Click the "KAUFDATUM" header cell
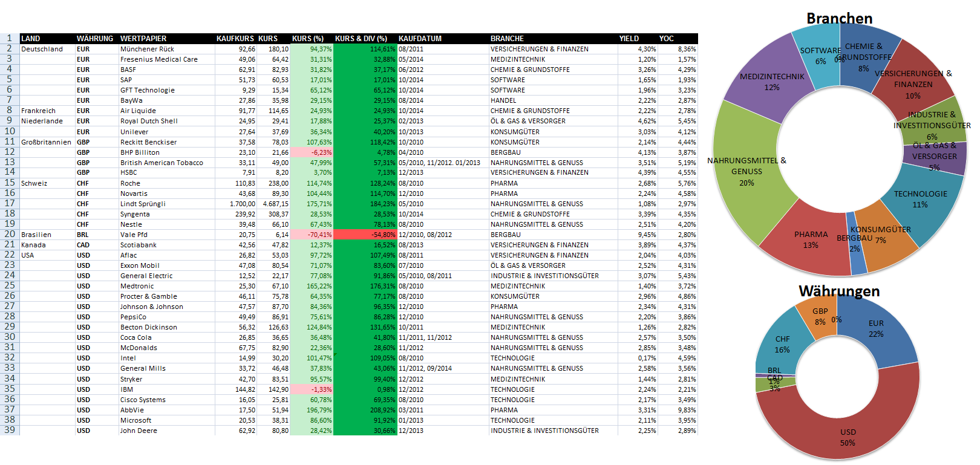This screenshot has width=980, height=465. click(443, 38)
